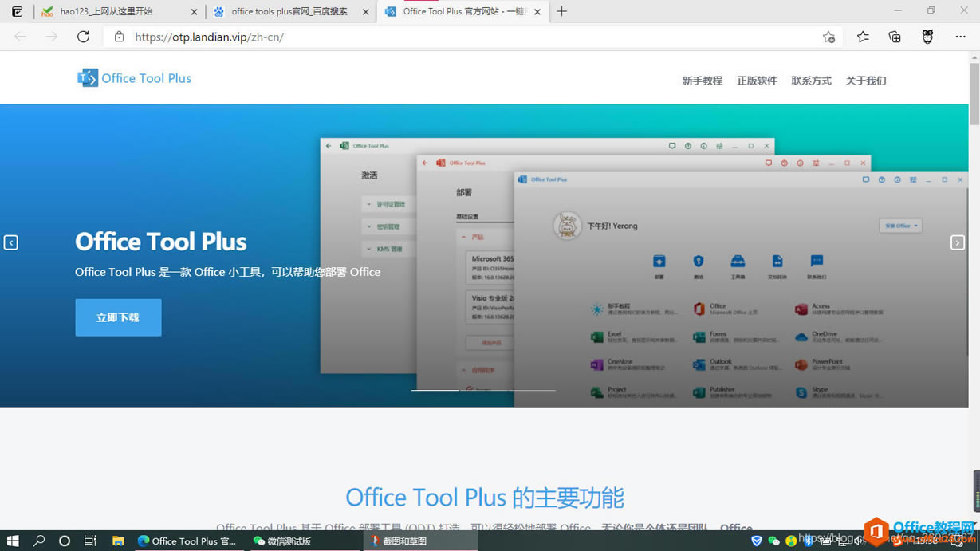980x551 pixels.
Task: Select the OneDrive cloud icon
Action: [801, 335]
